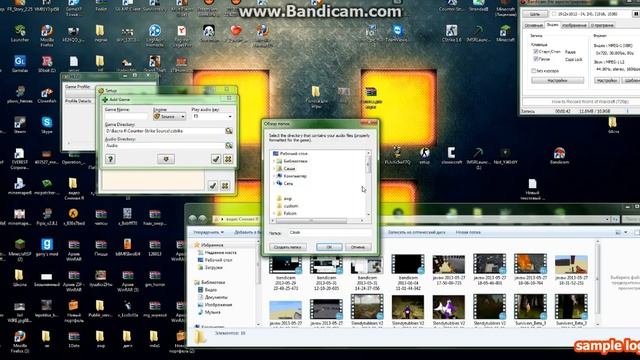Switch to О программе tab in Bandicam

pyautogui.click(x=602, y=25)
